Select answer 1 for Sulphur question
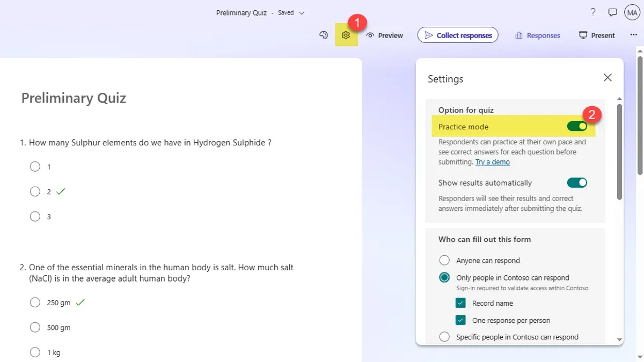Image resolution: width=644 pixels, height=362 pixels. (35, 167)
